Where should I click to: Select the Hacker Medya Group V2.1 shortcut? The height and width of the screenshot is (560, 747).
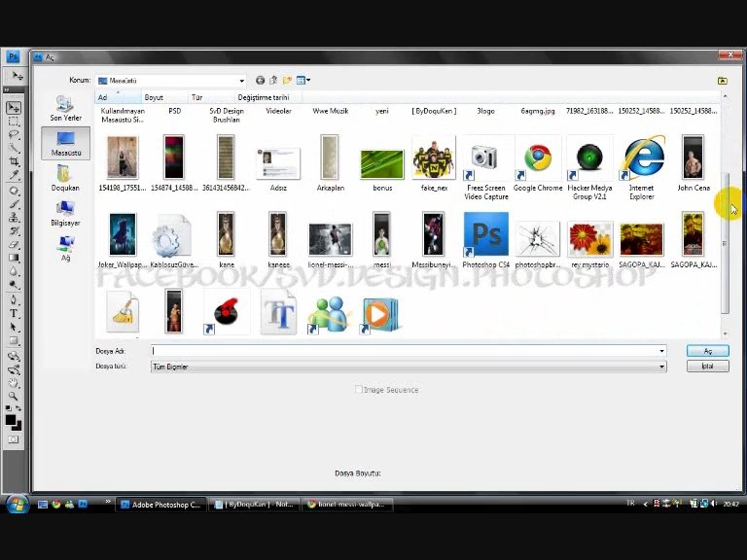pos(589,167)
